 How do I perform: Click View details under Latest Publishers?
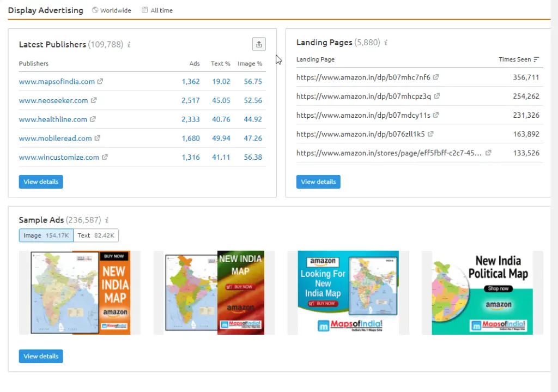tap(41, 182)
